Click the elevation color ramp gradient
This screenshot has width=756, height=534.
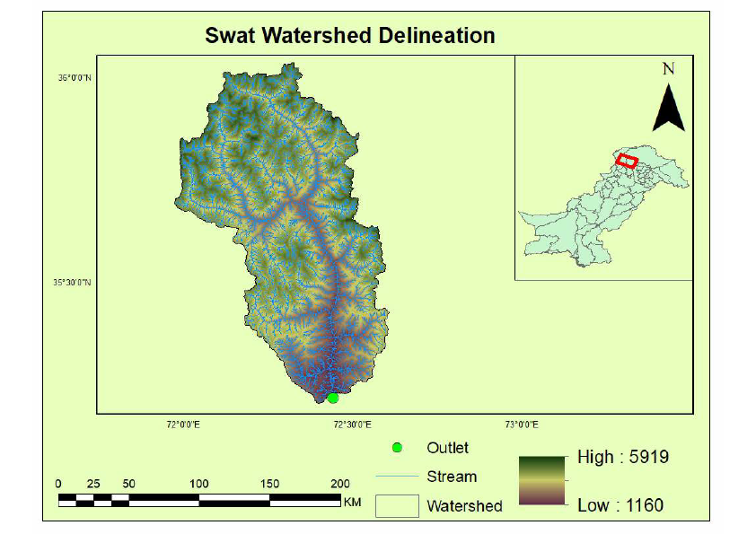point(540,482)
